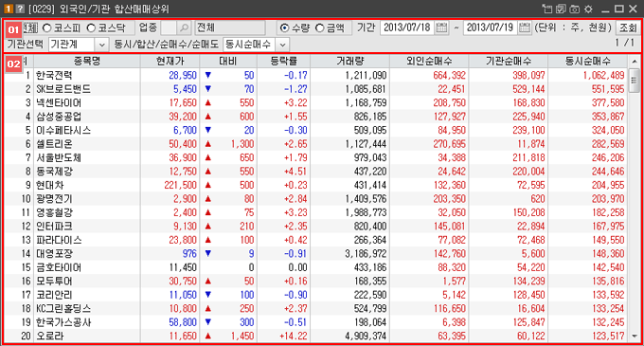Click the magnifier search icon beside 업종
Screen dimensions: 644x346
tap(185, 27)
